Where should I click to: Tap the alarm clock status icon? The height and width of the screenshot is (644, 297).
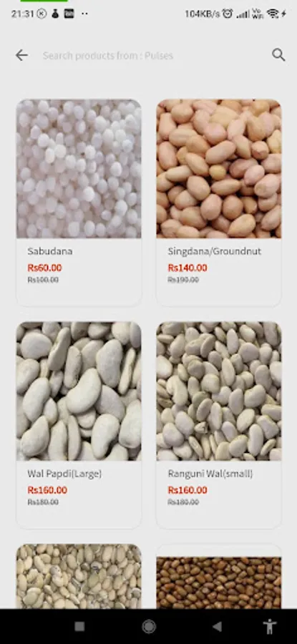[x=227, y=14]
